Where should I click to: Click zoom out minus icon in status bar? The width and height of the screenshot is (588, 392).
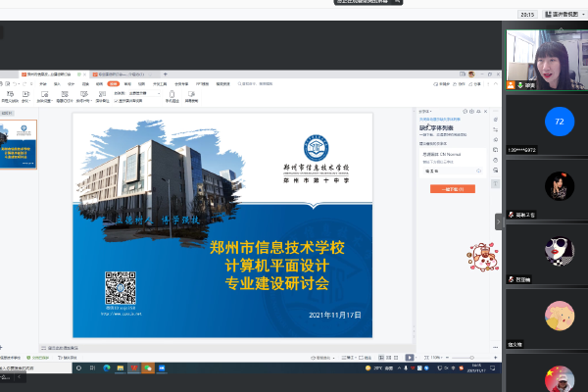click(448, 358)
